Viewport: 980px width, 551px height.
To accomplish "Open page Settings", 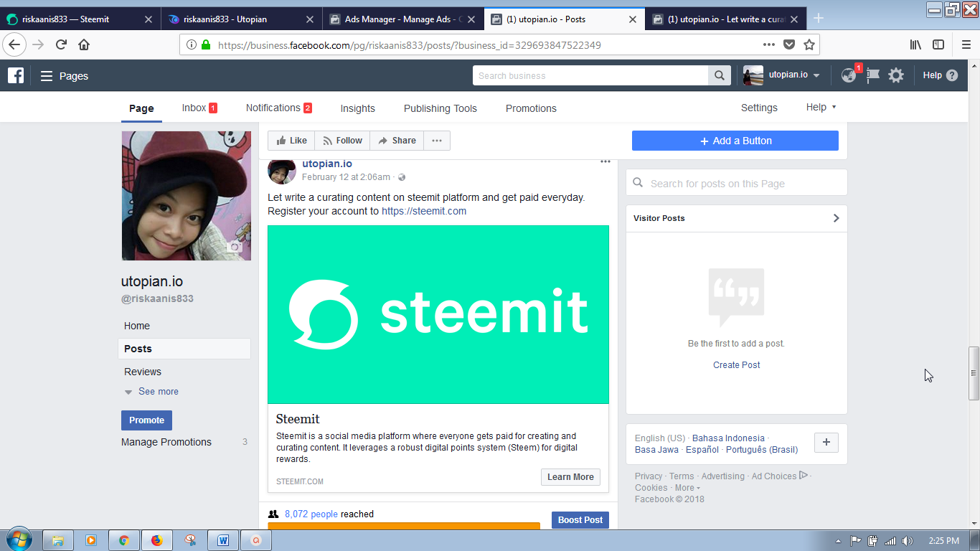I will (x=759, y=108).
